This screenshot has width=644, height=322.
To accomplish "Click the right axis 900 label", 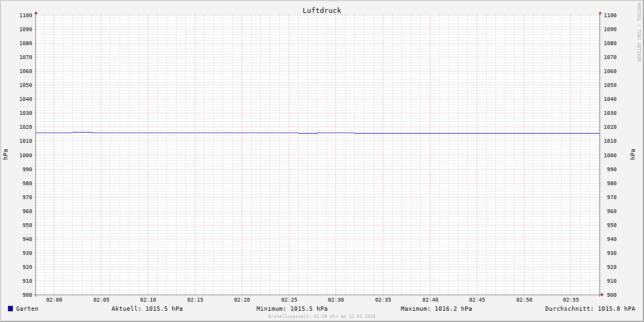I will (x=610, y=295).
